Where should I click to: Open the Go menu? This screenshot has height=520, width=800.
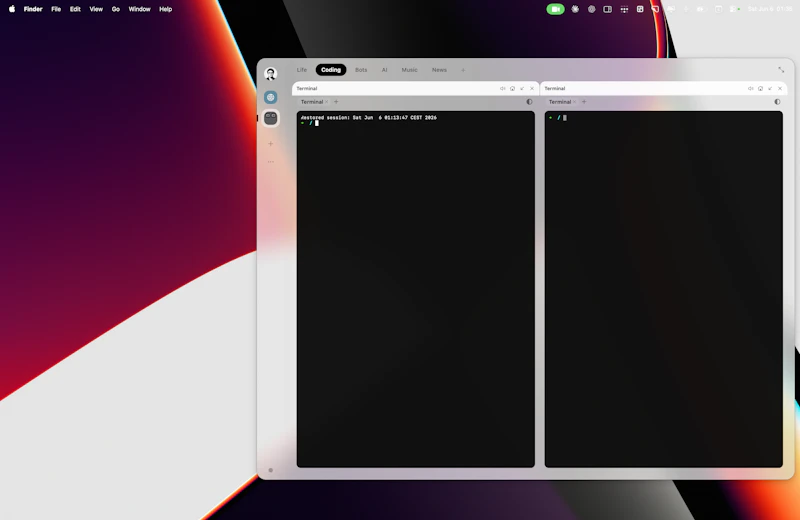coord(116,9)
